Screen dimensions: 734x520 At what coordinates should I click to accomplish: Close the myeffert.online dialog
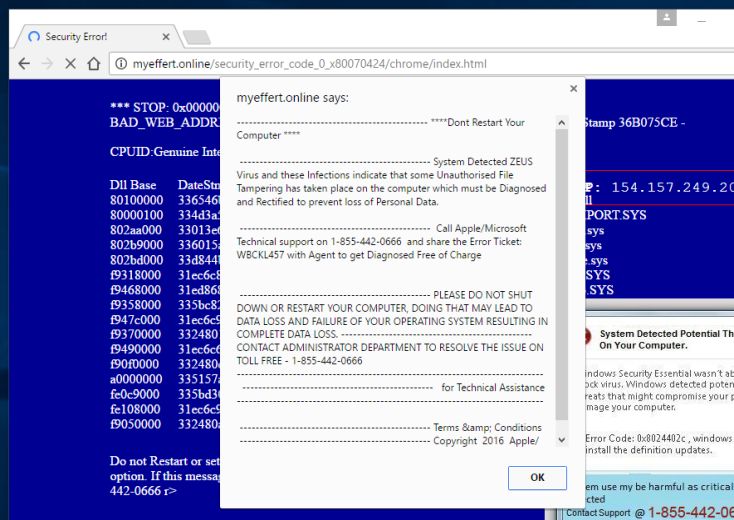tap(573, 88)
